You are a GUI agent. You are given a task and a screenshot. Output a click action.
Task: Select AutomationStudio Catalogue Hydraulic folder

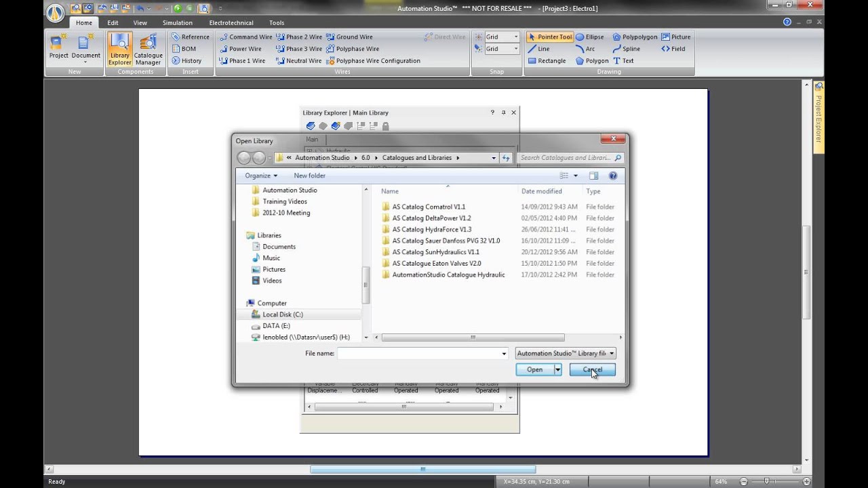click(448, 274)
